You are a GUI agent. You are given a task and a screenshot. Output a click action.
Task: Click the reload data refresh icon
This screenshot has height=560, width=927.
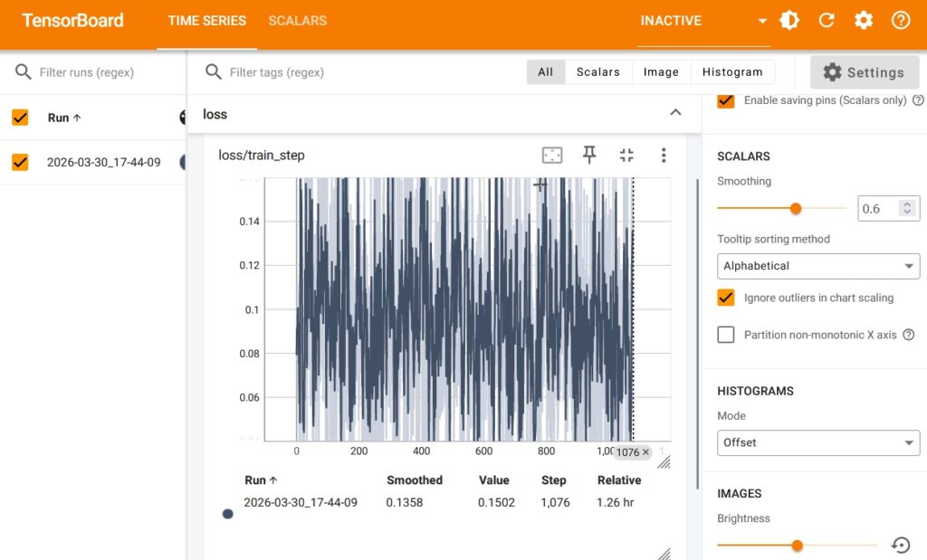(x=827, y=21)
